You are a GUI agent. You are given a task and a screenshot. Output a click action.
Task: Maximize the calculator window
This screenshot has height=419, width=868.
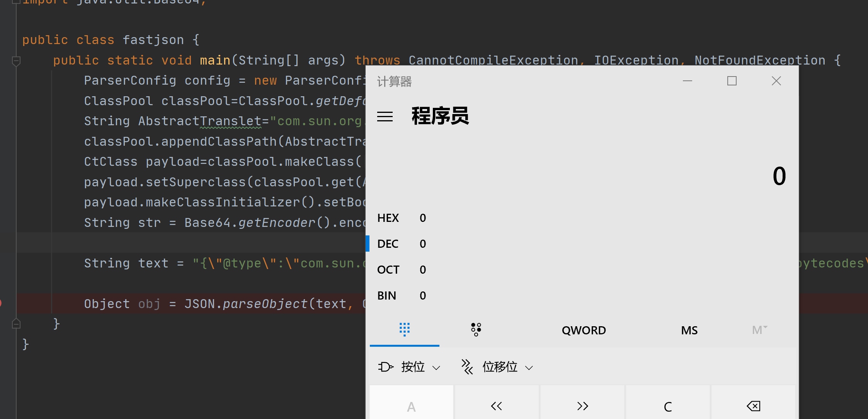pos(732,81)
